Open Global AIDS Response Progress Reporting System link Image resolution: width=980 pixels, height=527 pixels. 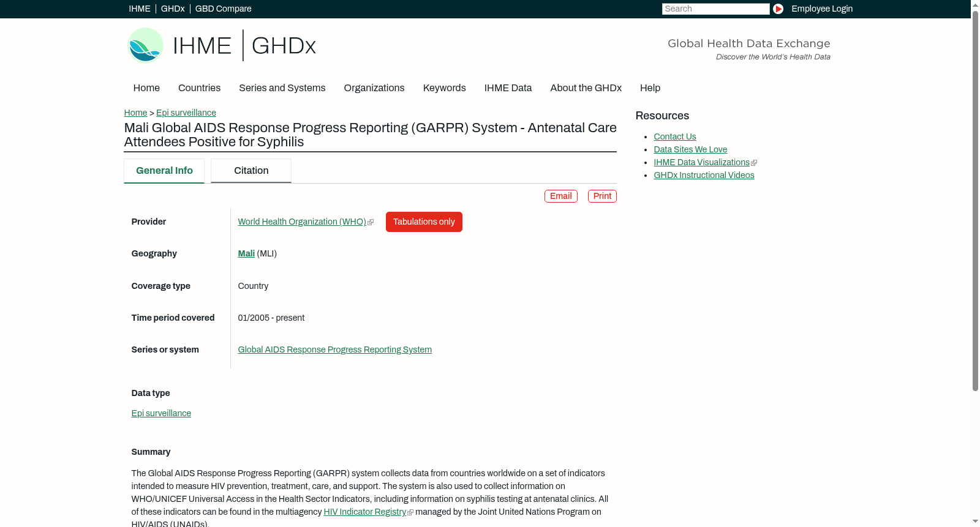pos(335,349)
